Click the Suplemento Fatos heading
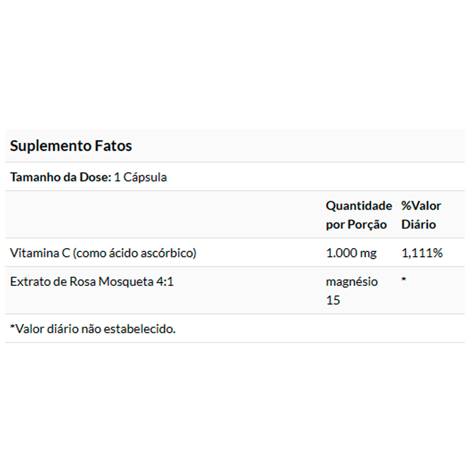The width and height of the screenshot is (476, 476). [71, 146]
